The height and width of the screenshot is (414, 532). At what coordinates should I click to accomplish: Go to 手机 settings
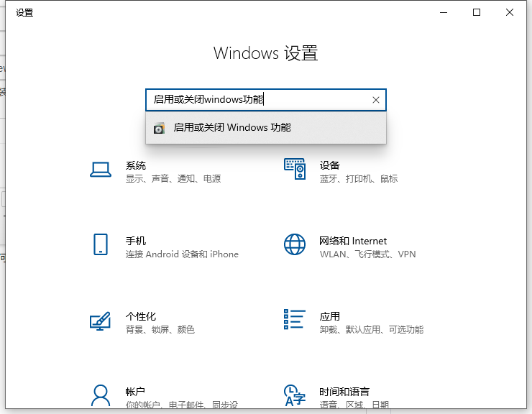pyautogui.click(x=136, y=241)
